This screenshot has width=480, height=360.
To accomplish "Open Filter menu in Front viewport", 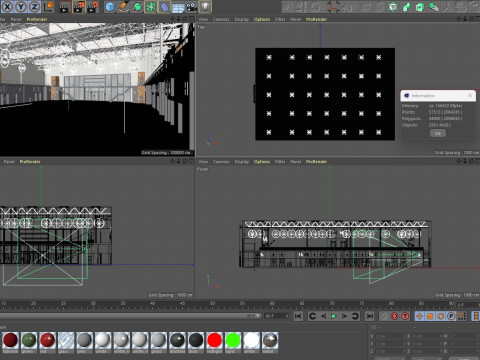I will coord(280,162).
